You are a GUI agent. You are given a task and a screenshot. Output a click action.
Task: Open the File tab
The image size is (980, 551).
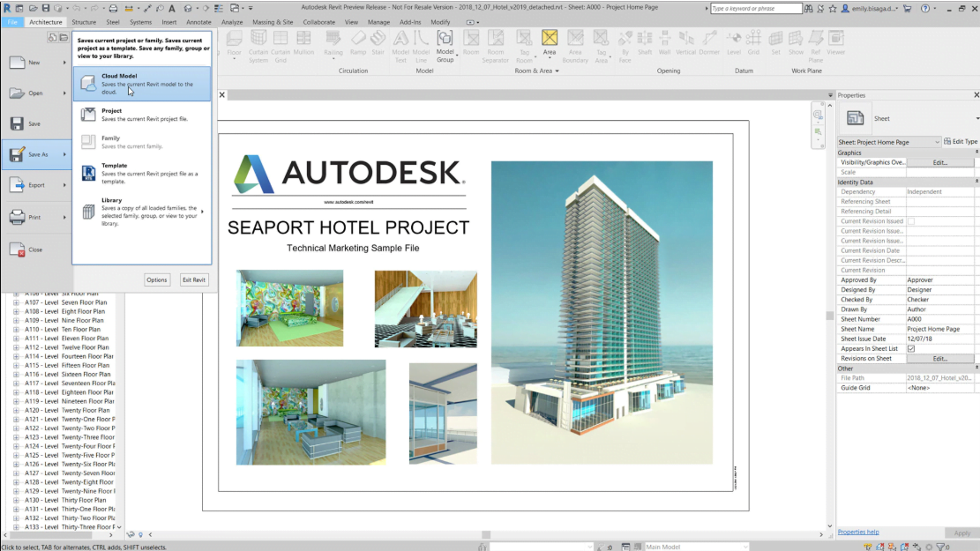tap(12, 22)
